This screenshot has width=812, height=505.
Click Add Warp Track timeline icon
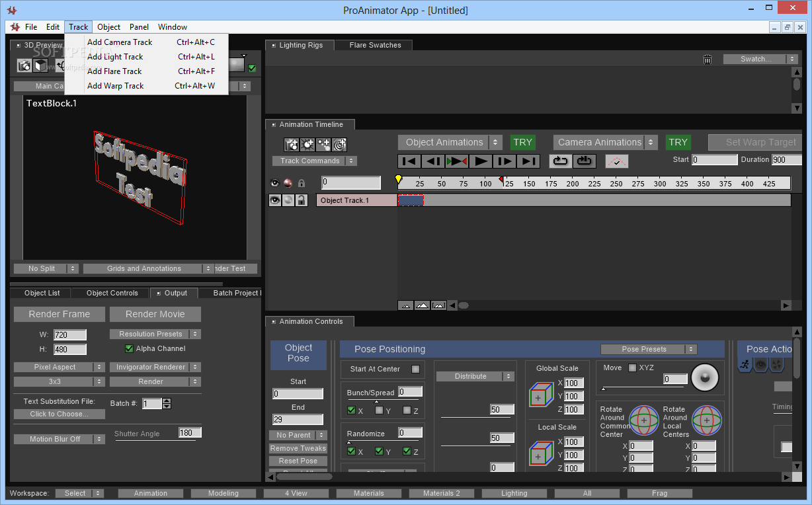click(x=339, y=145)
